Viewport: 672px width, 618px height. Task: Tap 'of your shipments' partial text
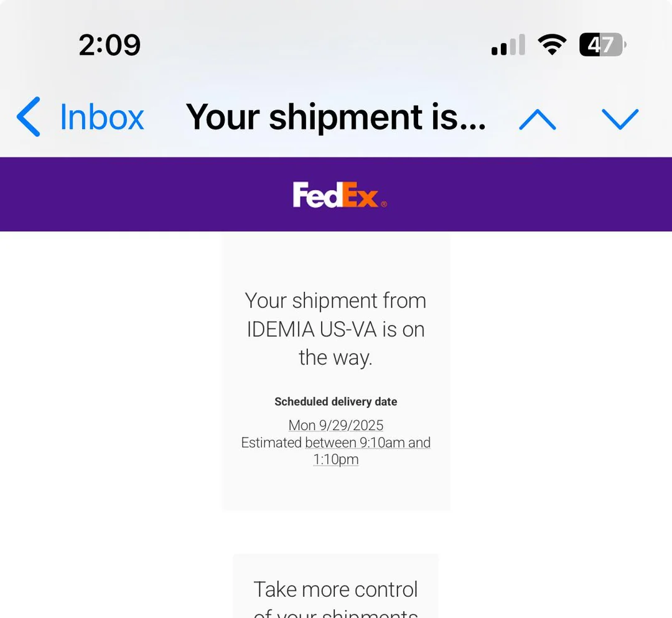[335, 613]
